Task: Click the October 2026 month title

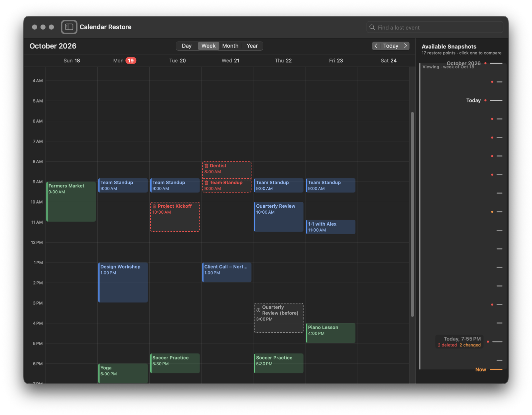Action: [x=53, y=46]
